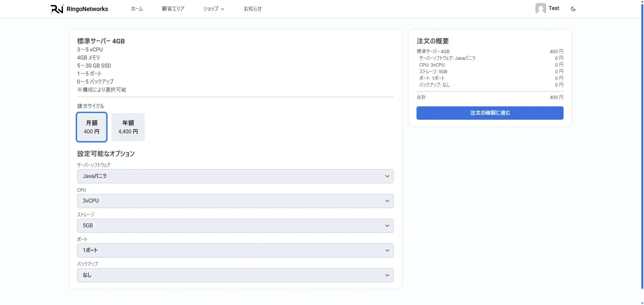The height and width of the screenshot is (305, 644).
Task: Click the 0～5 バックアップ spec line
Action: coord(95,82)
